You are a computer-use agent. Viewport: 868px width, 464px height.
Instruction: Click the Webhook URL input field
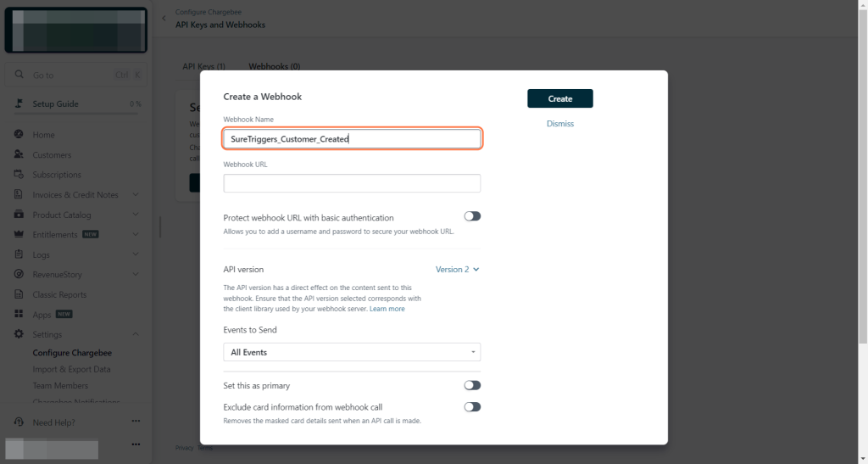[x=352, y=183]
